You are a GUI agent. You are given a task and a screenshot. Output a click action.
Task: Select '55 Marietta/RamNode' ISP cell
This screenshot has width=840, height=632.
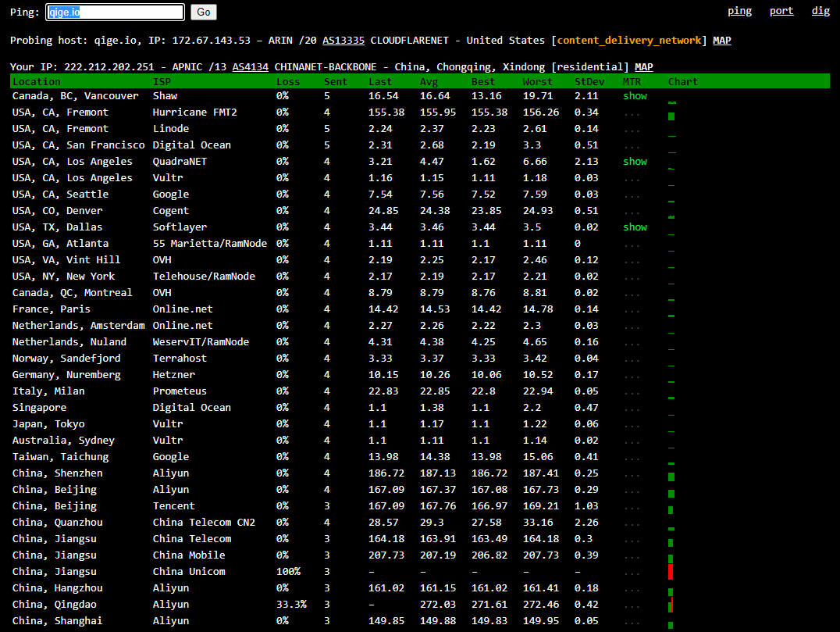coord(209,244)
